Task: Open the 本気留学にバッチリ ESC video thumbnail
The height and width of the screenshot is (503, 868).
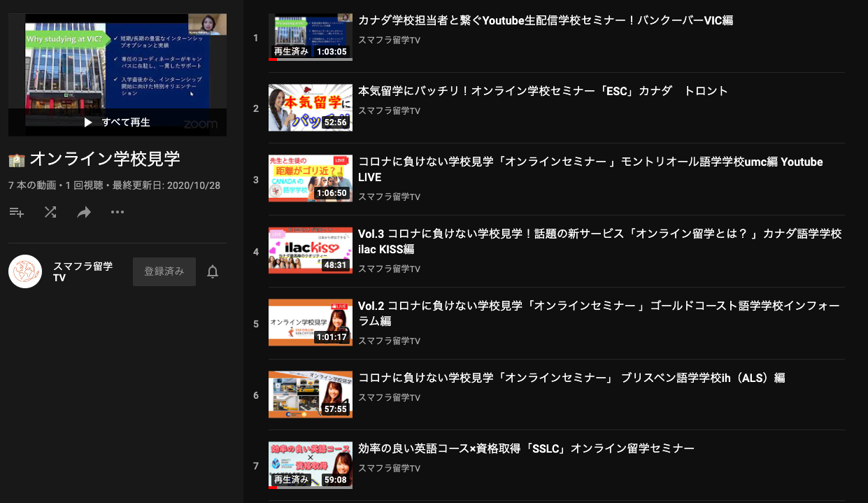Action: pos(311,108)
